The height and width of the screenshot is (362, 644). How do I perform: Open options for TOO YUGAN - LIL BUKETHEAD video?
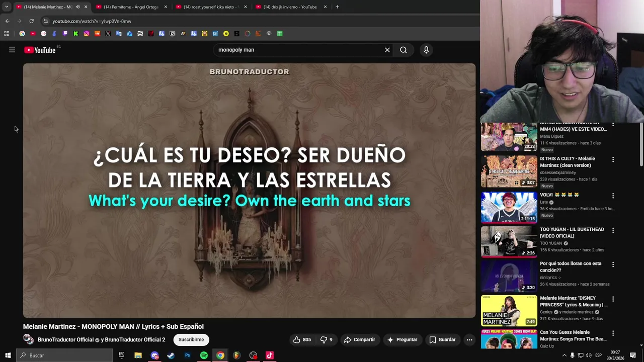613,230
